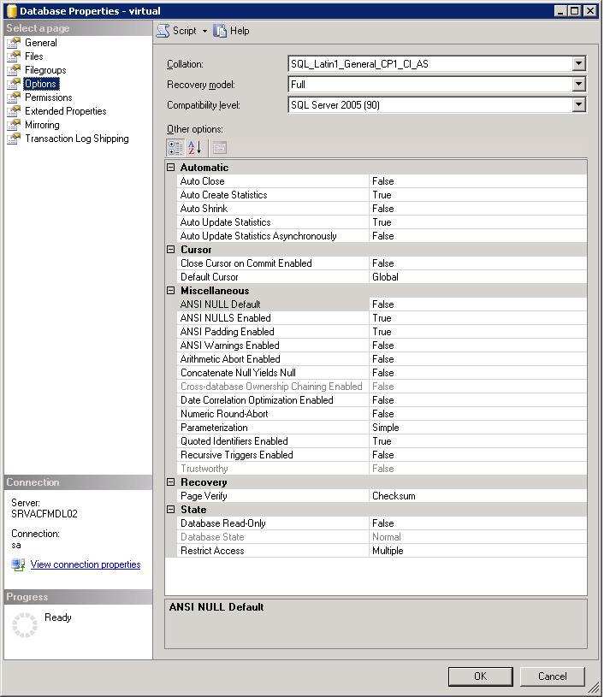This screenshot has height=697, width=616.
Task: Select the ANSI NULLS Enabled row
Action: [382, 318]
